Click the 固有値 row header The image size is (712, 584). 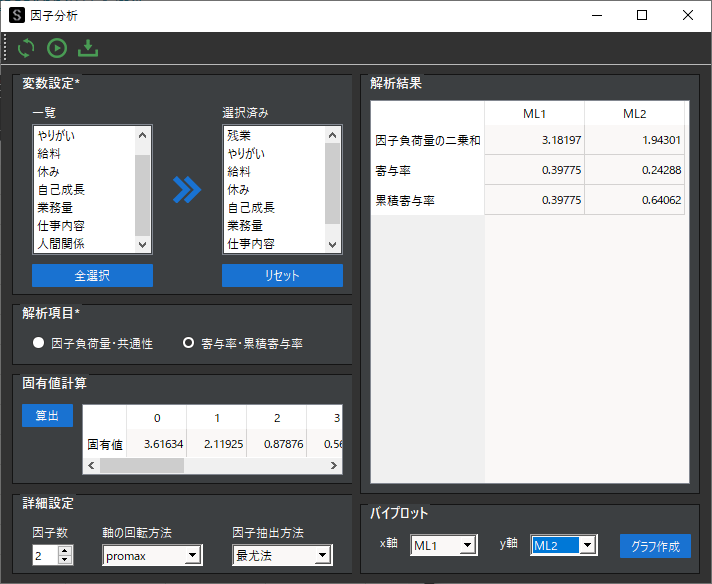pyautogui.click(x=105, y=444)
